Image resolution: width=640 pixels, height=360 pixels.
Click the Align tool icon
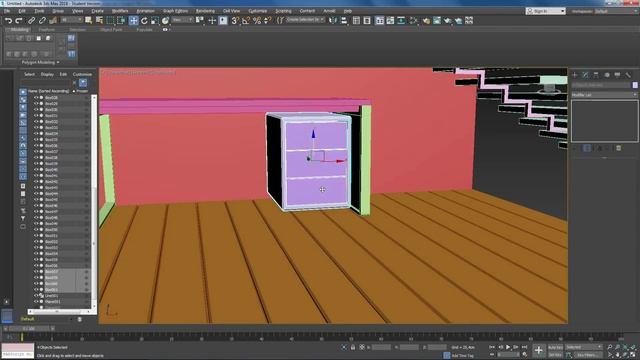pyautogui.click(x=344, y=20)
